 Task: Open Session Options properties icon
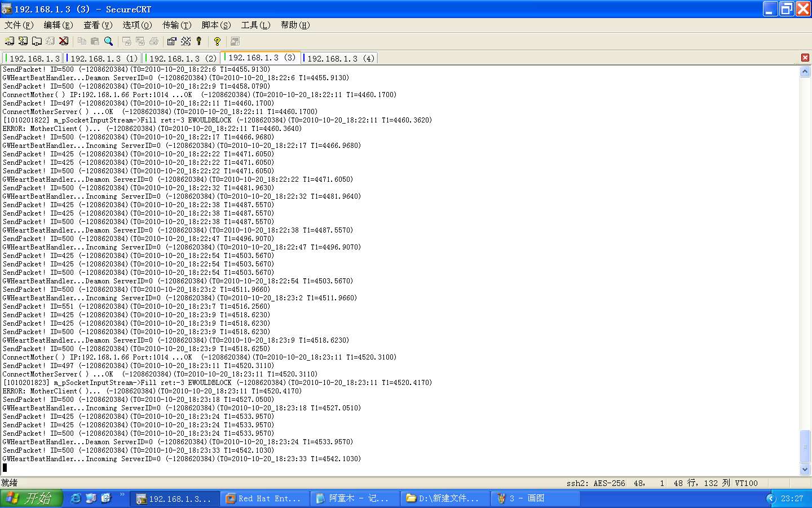click(x=172, y=41)
